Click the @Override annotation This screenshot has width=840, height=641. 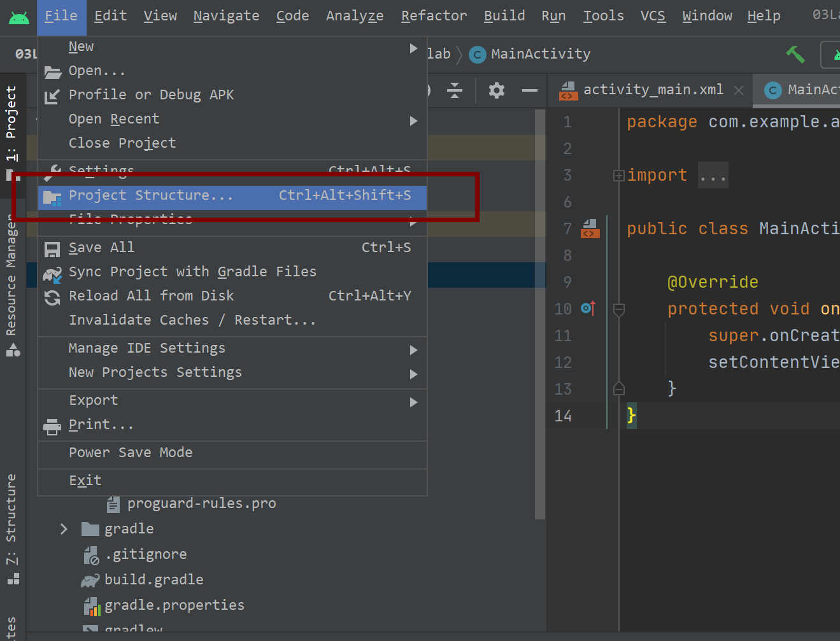click(x=713, y=283)
